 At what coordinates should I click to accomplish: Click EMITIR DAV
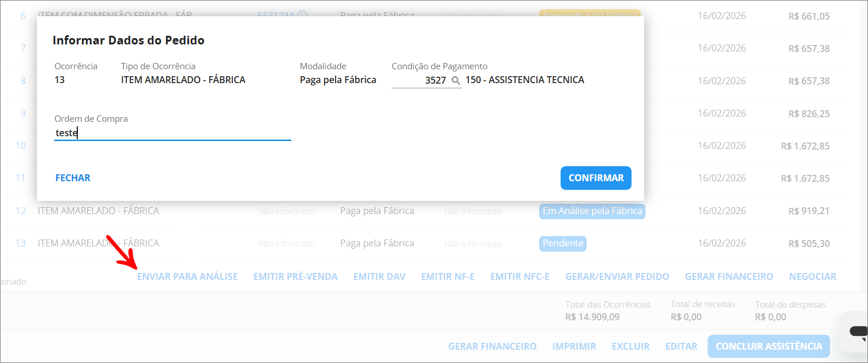pyautogui.click(x=379, y=276)
